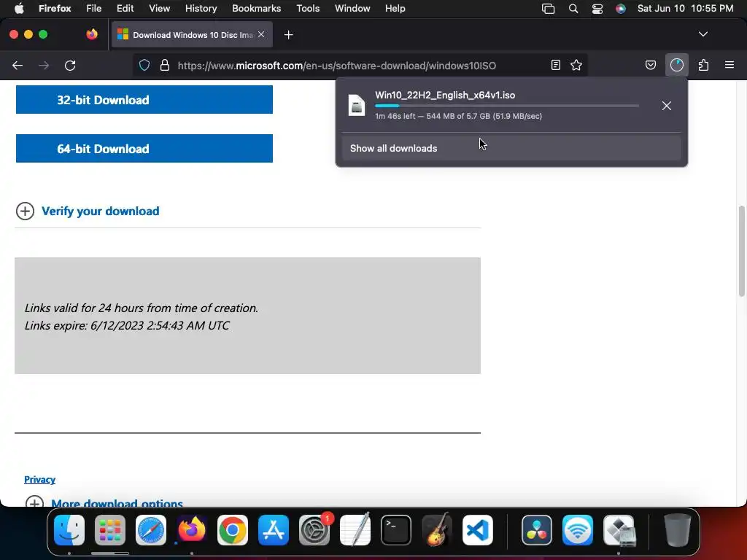Open the File menu
This screenshot has height=560, width=747.
point(94,9)
